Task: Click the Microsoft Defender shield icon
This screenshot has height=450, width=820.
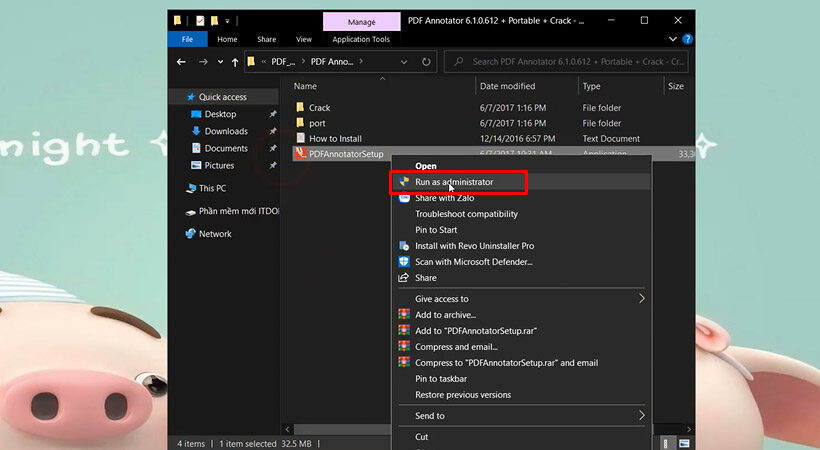Action: tap(404, 262)
